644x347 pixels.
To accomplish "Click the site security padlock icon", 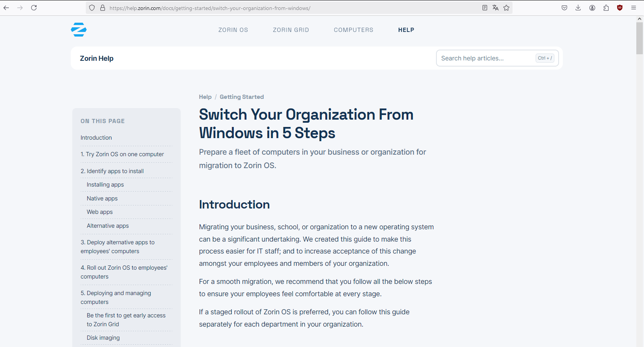I will point(103,8).
